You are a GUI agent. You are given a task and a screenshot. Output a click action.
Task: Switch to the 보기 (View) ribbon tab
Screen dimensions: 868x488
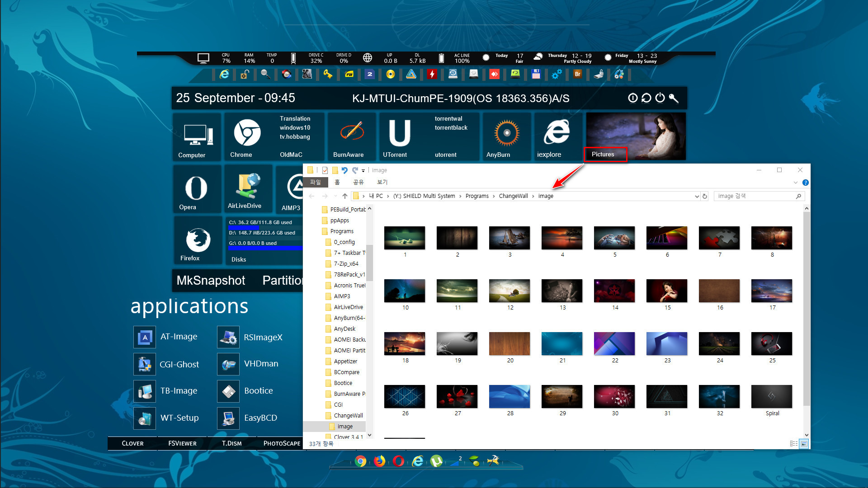[x=382, y=182]
